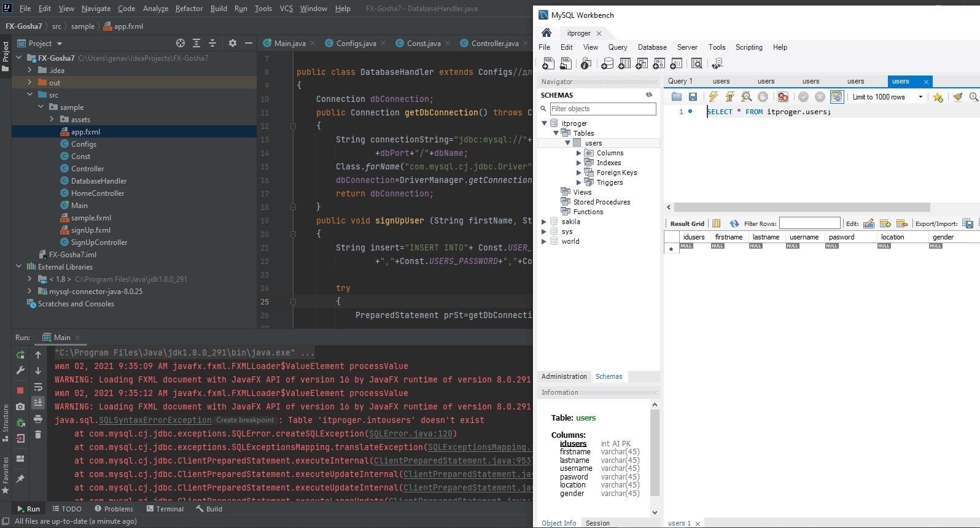Edit current row in result grid
This screenshot has width=980, height=528.
pyautogui.click(x=869, y=223)
